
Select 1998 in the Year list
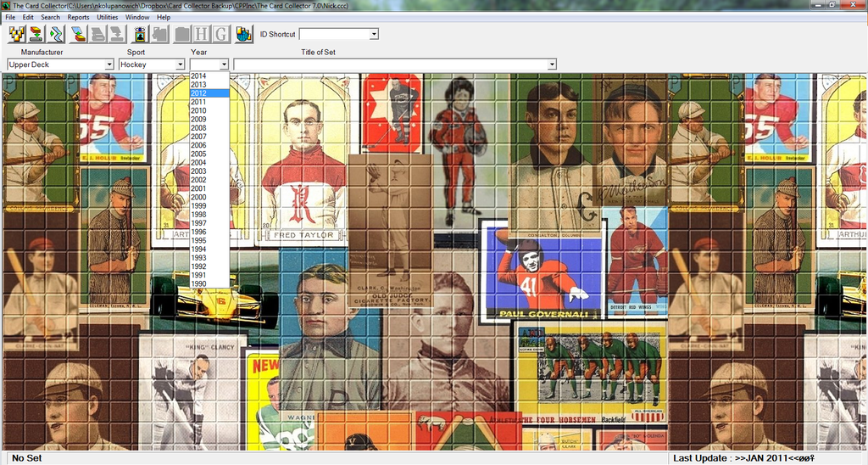point(209,215)
